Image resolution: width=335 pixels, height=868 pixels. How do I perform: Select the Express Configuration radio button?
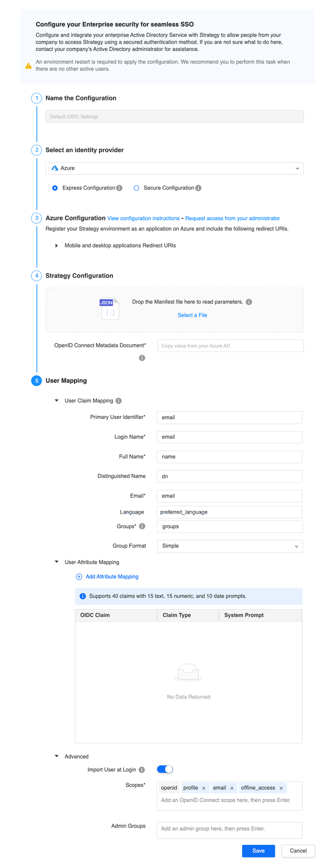point(55,188)
